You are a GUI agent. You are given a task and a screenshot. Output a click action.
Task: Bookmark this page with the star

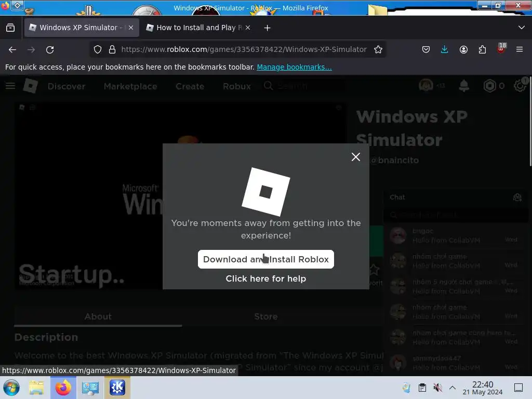click(378, 49)
